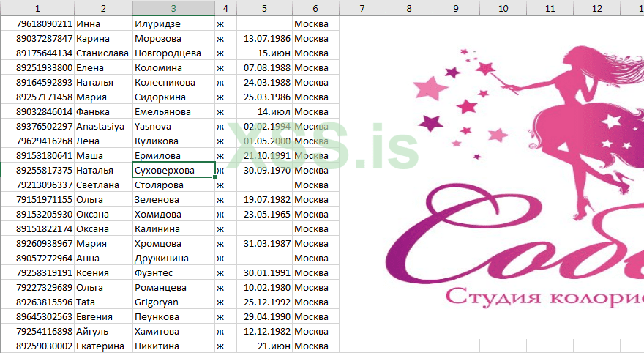
Task: Click the surname cell Калинина
Action: [173, 229]
